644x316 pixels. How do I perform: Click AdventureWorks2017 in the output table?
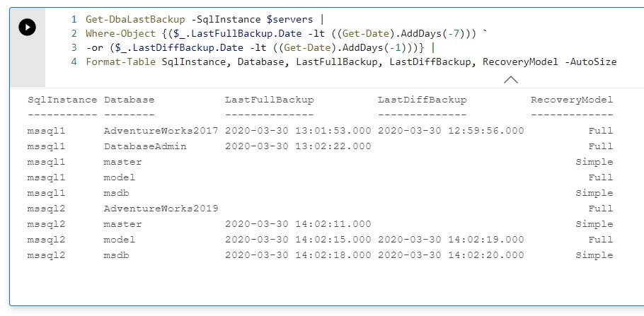point(161,131)
